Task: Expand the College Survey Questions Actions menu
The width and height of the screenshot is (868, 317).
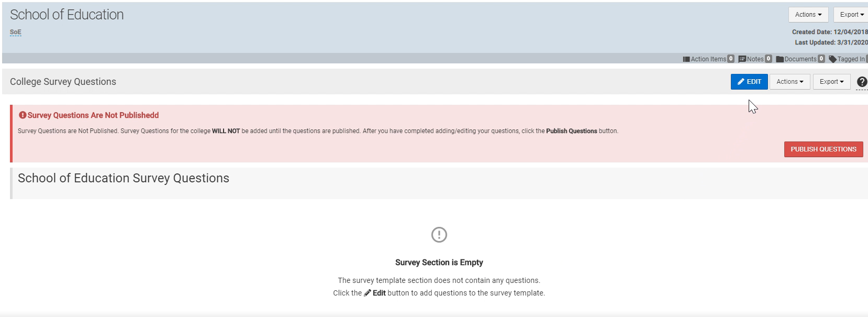Action: click(x=790, y=82)
